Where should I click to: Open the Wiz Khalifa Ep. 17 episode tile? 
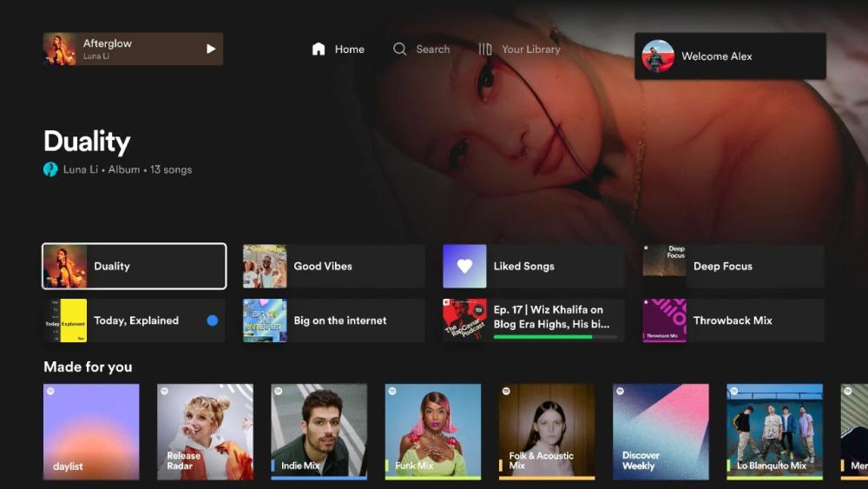point(534,320)
